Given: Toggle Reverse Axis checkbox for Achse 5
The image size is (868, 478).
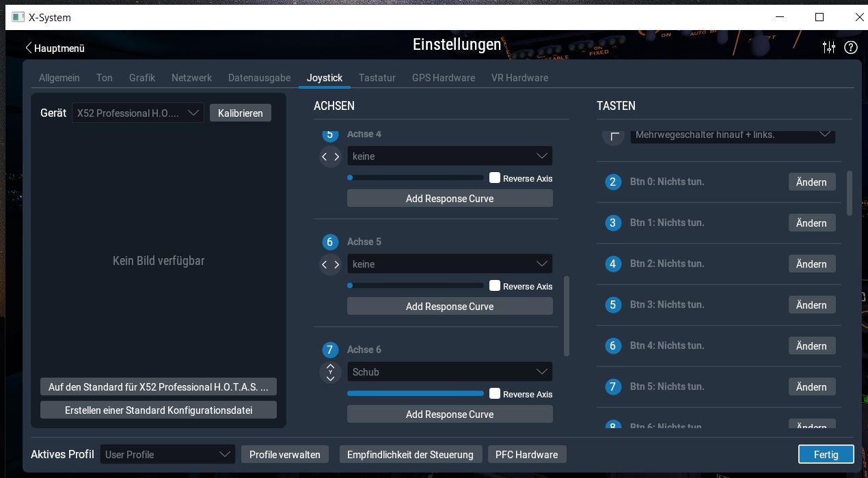Looking at the screenshot, I should (x=495, y=285).
